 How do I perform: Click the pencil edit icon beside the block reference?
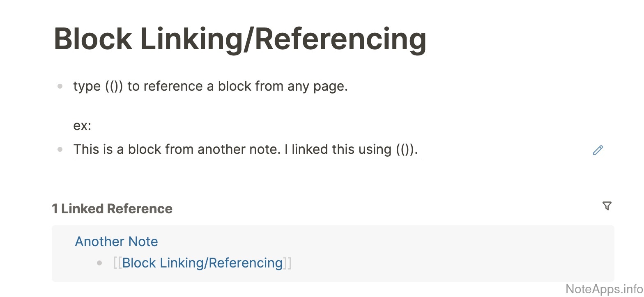point(598,150)
